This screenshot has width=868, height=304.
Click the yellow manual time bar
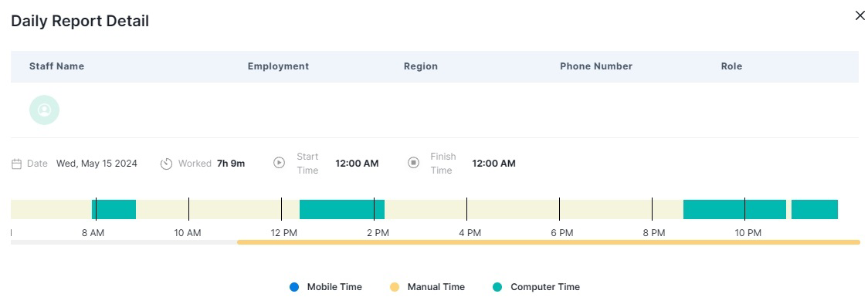coord(548,242)
